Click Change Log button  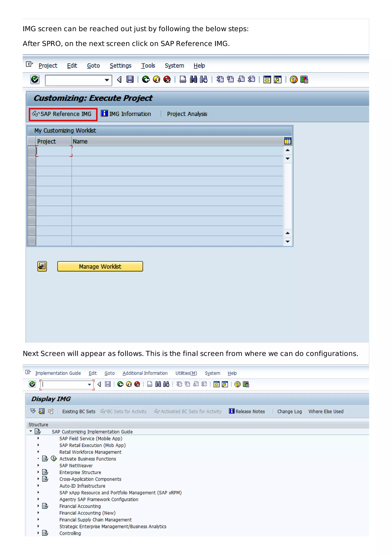pos(289,411)
